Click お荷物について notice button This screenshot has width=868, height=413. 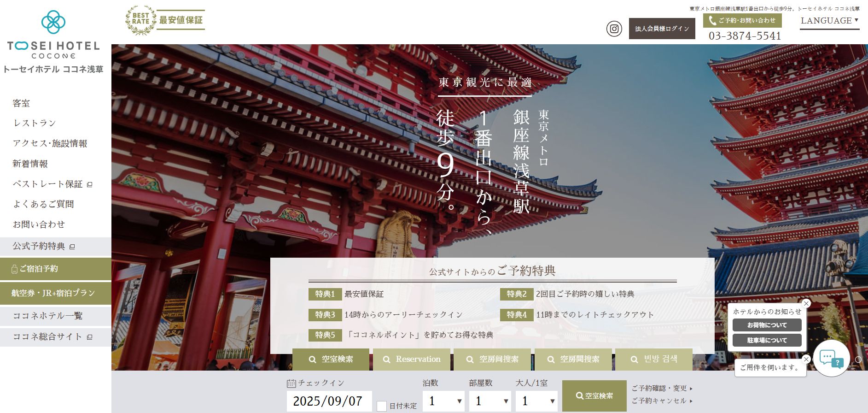click(767, 325)
